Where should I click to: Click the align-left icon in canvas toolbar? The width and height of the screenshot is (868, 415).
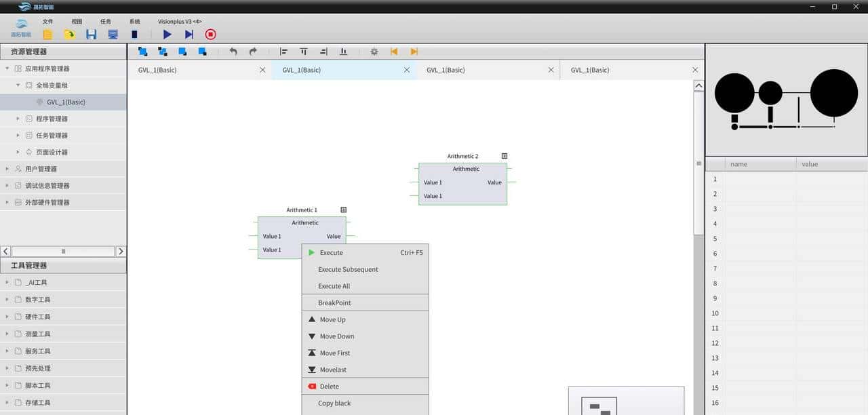tap(284, 52)
